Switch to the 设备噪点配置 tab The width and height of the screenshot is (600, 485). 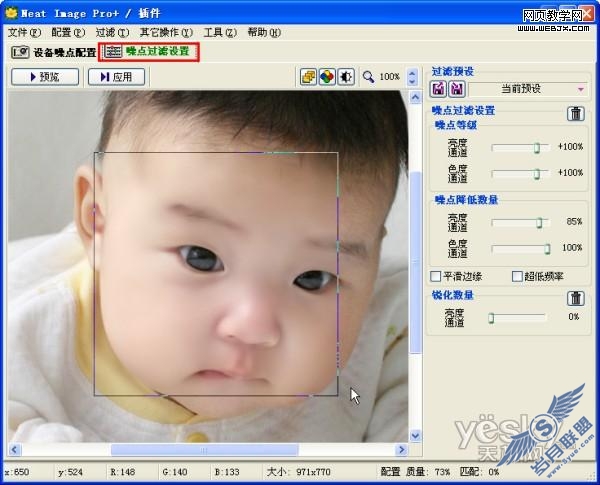click(x=54, y=52)
